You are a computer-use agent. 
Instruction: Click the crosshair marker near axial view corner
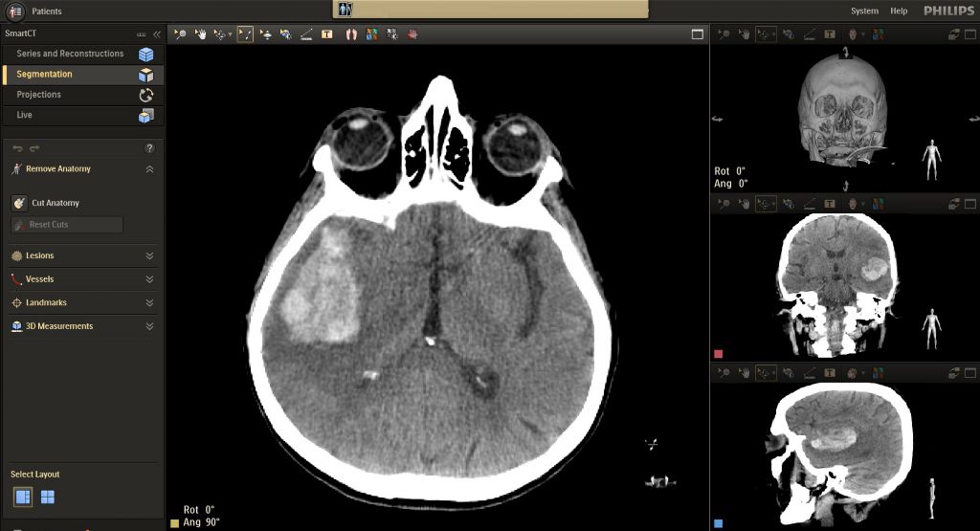coord(652,444)
